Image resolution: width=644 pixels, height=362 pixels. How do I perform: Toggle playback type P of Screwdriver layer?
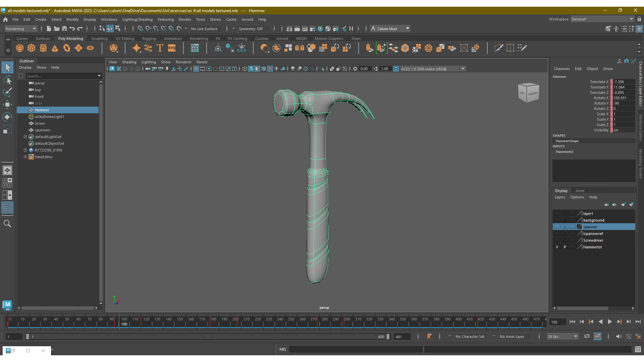point(565,240)
